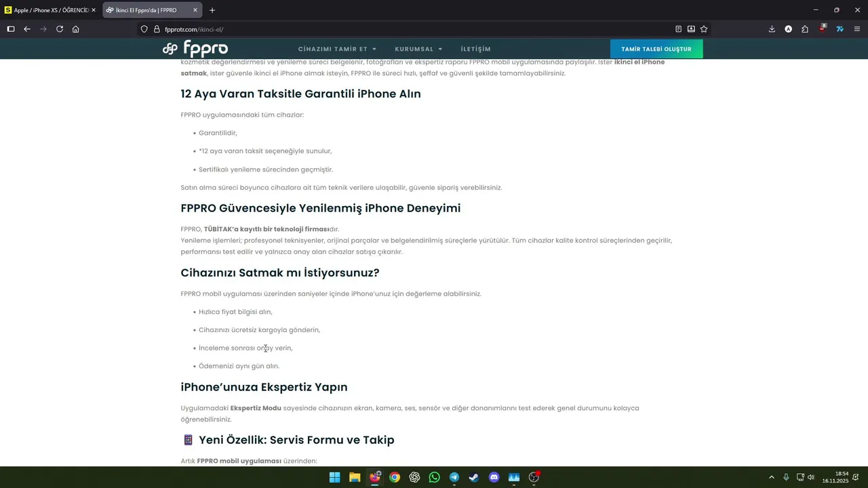Click the uBlock Origin extension badge

(823, 29)
